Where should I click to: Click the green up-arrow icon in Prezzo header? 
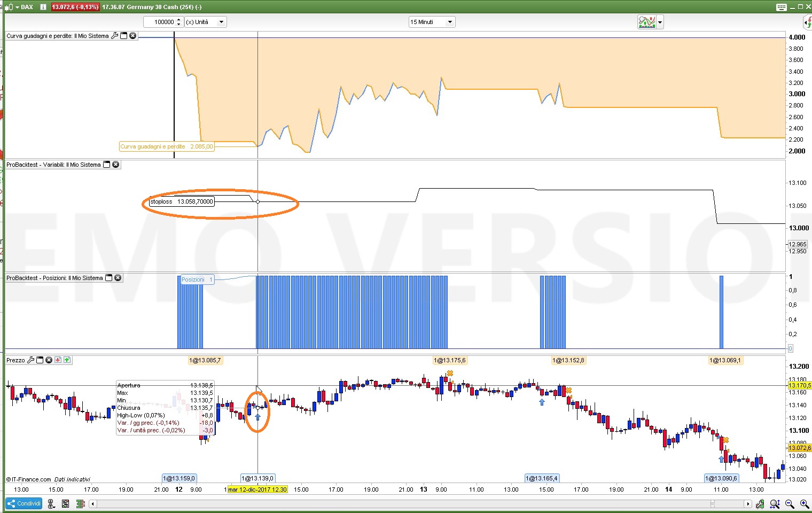coord(67,360)
